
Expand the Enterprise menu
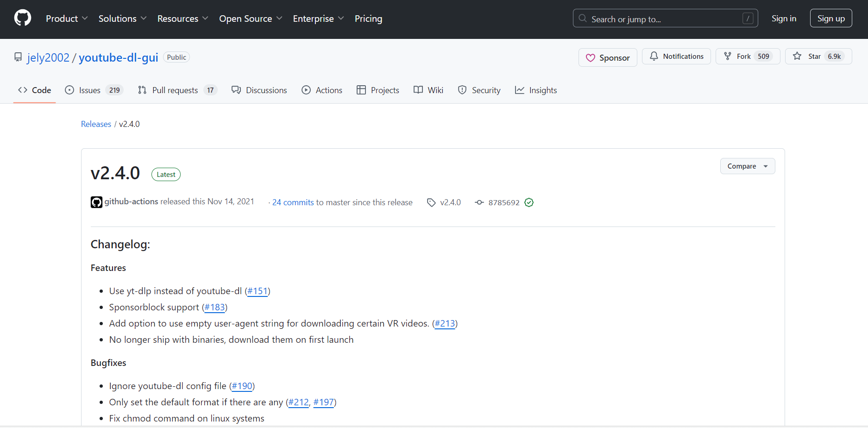point(318,19)
